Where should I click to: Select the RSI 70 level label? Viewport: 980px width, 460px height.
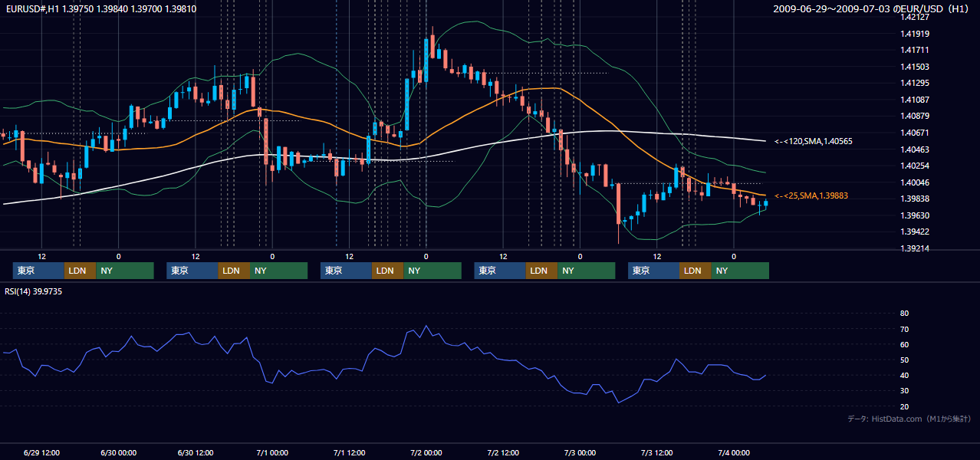tap(904, 329)
